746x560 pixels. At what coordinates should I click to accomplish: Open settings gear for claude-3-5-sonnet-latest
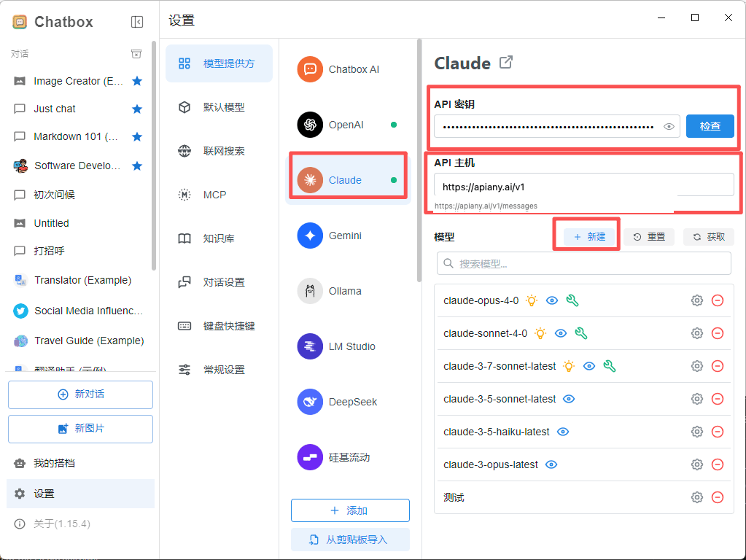point(697,399)
